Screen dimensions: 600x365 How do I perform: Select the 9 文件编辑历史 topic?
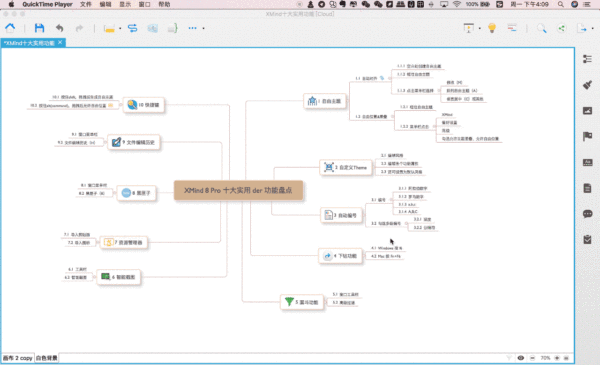[134, 142]
